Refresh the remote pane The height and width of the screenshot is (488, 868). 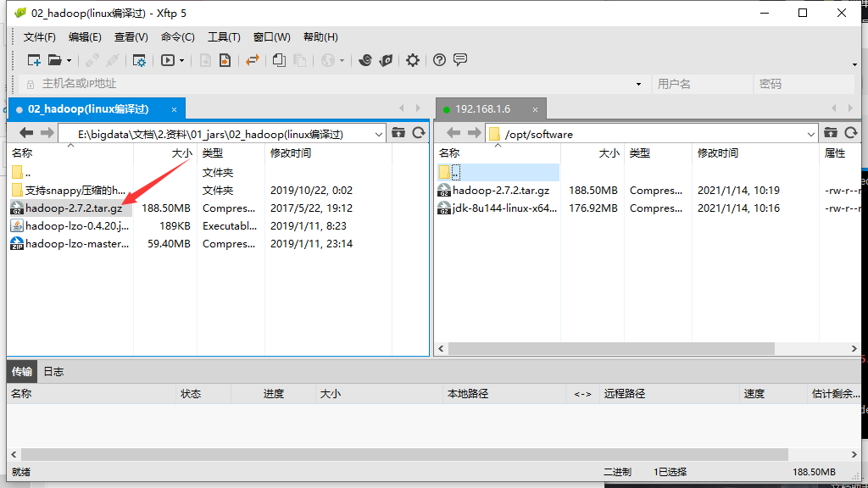coord(851,132)
